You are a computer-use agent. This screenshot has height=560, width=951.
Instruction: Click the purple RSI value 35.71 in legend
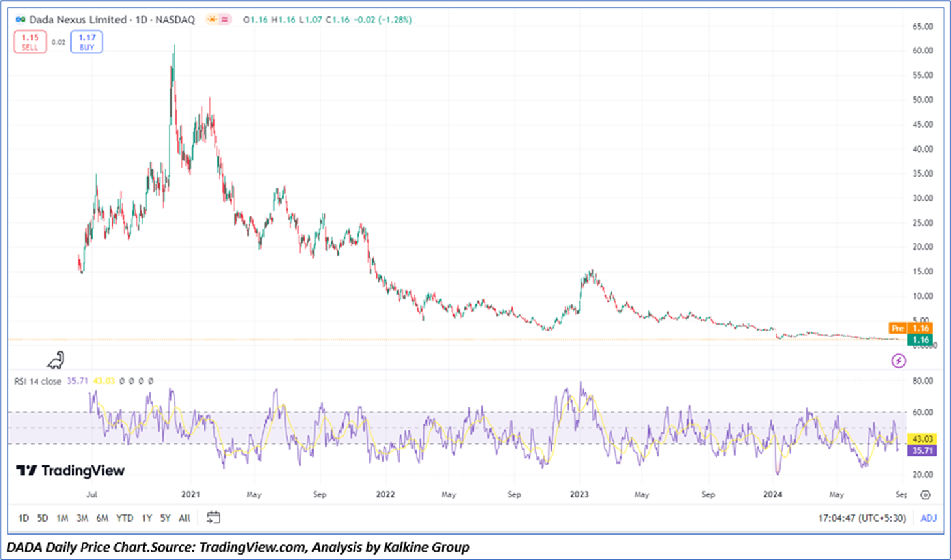coord(78,381)
